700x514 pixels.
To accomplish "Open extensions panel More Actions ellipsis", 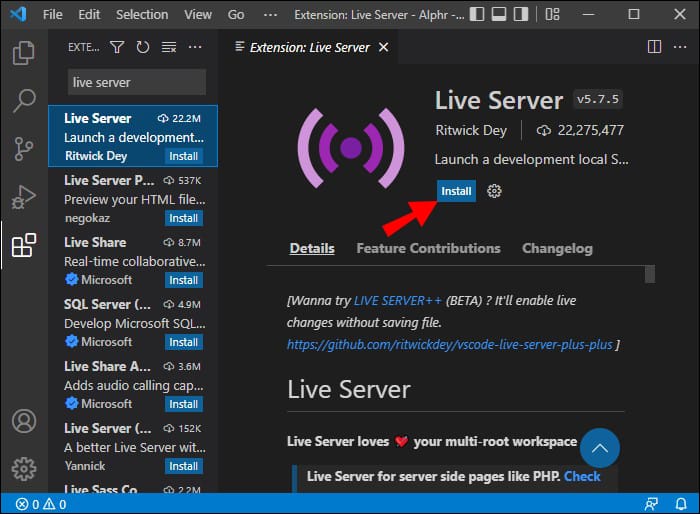I will coord(195,47).
